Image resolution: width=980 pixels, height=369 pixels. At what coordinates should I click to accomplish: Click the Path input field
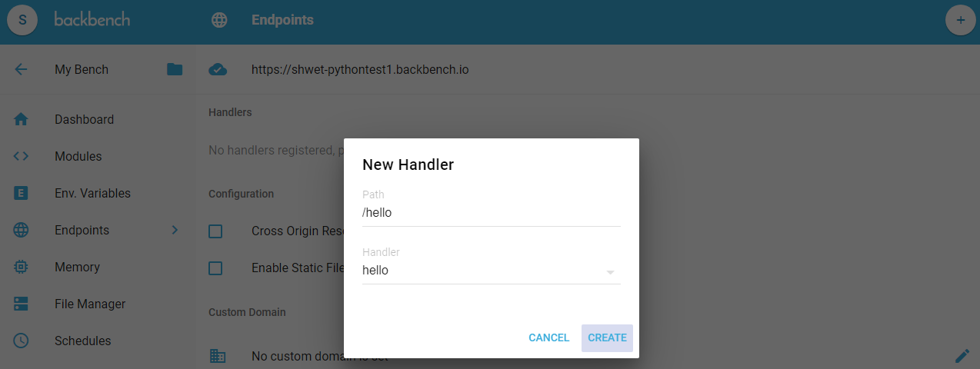tap(492, 213)
